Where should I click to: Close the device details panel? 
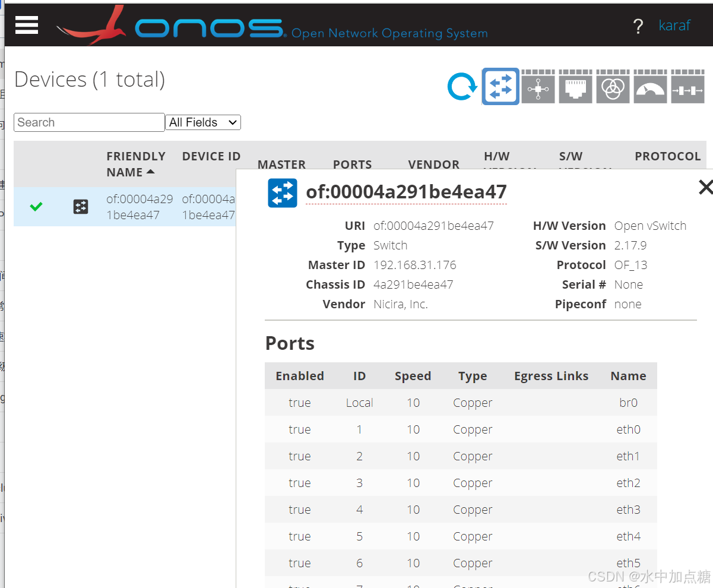705,187
